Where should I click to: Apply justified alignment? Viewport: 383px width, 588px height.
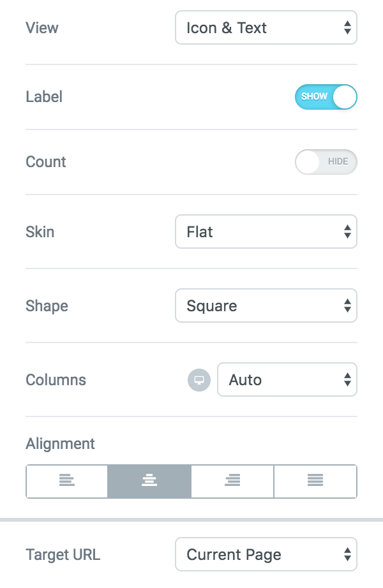click(315, 481)
